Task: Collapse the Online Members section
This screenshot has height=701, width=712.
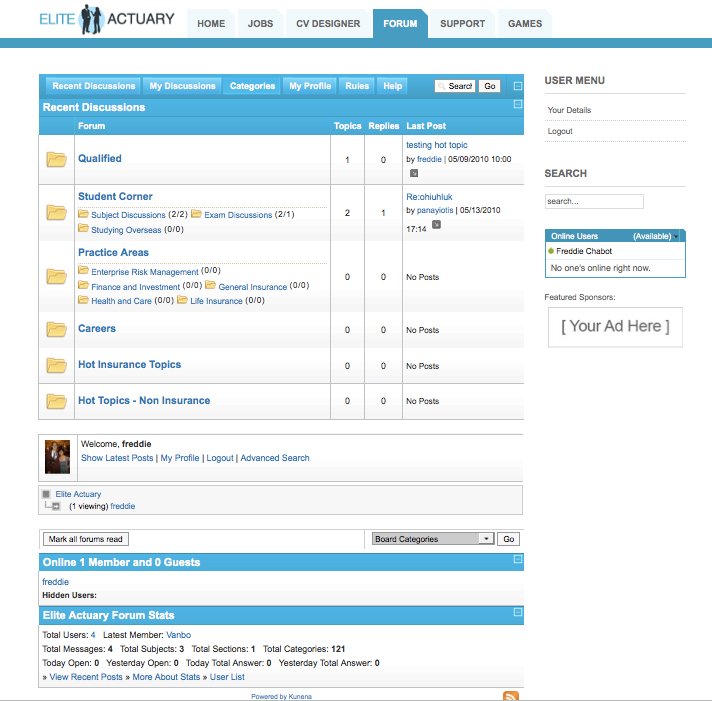Action: [517, 560]
